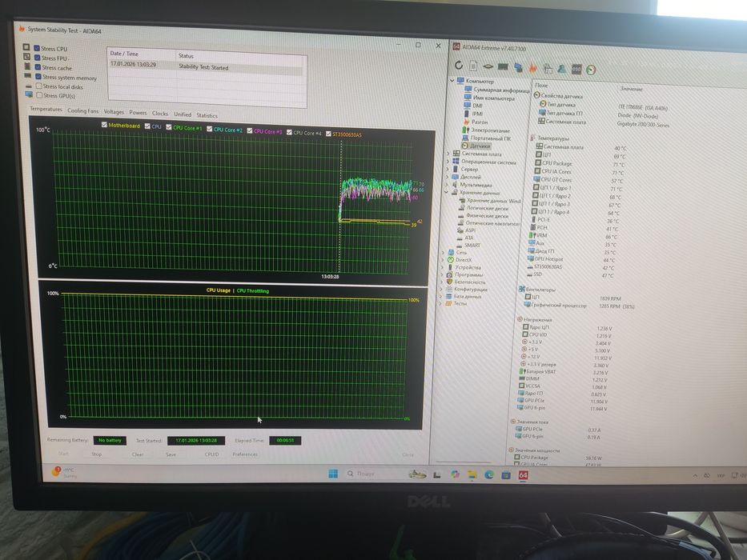Image resolution: width=747 pixels, height=560 pixels.
Task: Click the Refresh toolbar icon in AIDA64 Extreme
Action: (x=459, y=66)
